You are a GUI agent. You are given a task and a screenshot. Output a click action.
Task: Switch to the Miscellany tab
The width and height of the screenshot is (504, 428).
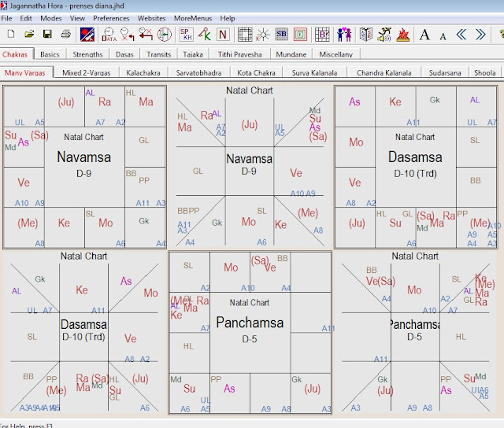tap(336, 54)
